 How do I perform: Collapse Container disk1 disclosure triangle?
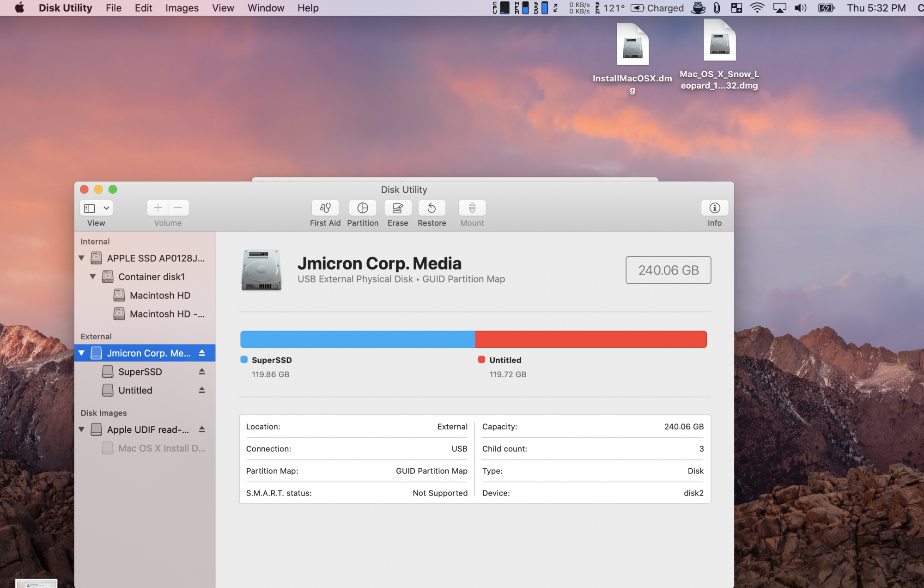click(x=93, y=276)
